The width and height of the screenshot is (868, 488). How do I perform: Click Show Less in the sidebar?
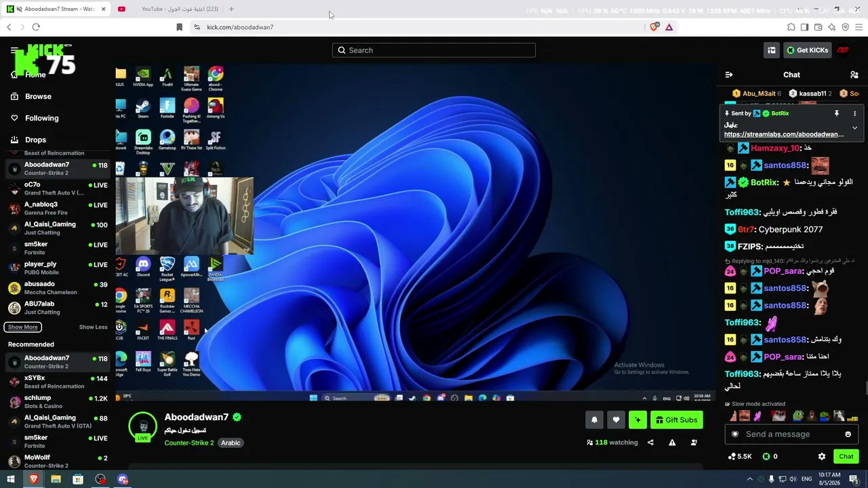(x=93, y=327)
